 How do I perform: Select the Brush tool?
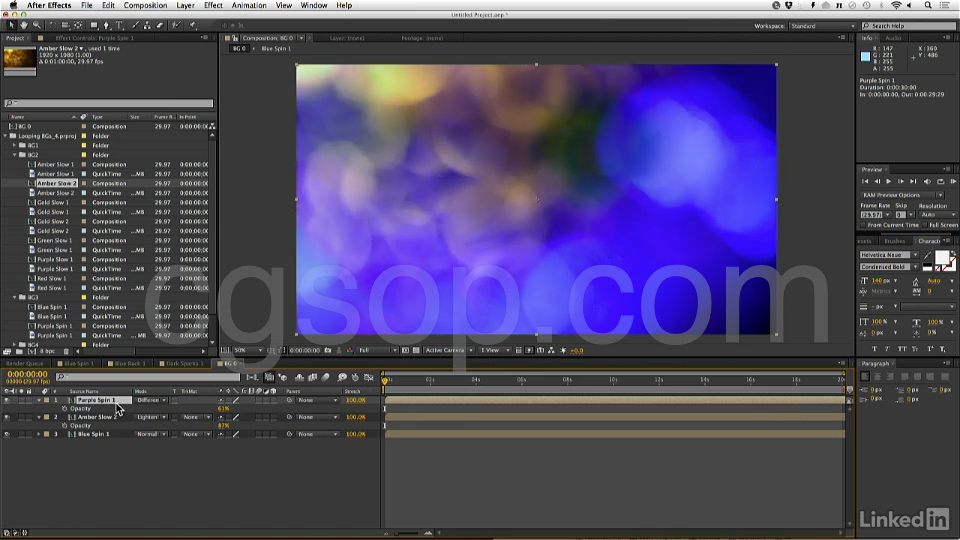click(135, 25)
